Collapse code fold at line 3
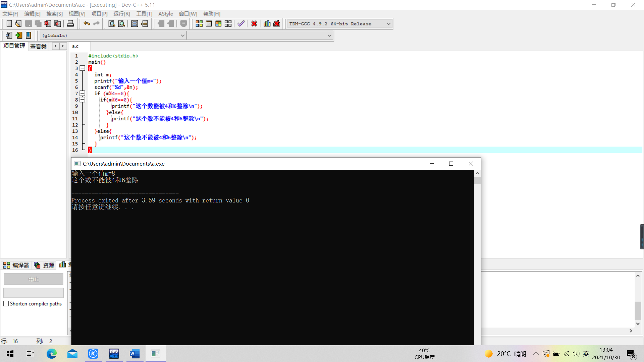Screen dimensions: 644x362 click(x=83, y=68)
